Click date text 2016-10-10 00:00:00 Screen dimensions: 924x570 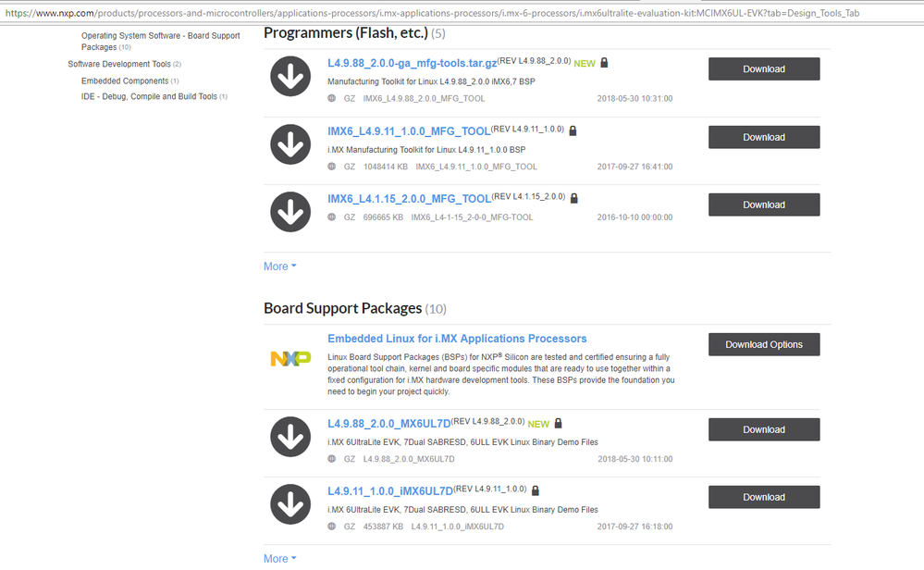click(x=634, y=217)
